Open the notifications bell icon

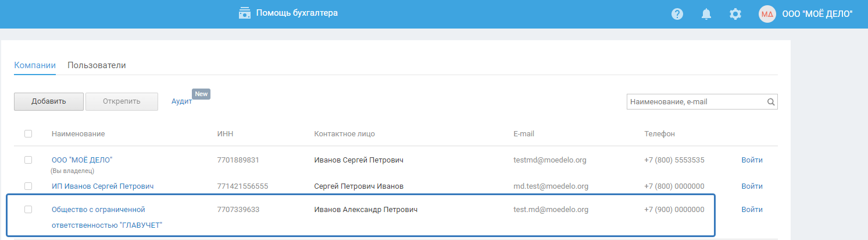707,14
